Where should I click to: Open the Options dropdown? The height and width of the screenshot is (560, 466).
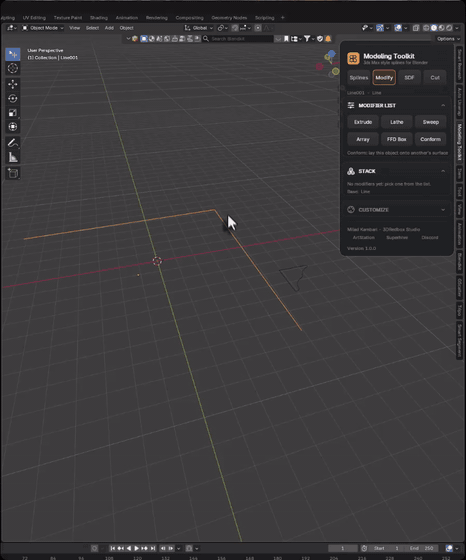coord(449,39)
